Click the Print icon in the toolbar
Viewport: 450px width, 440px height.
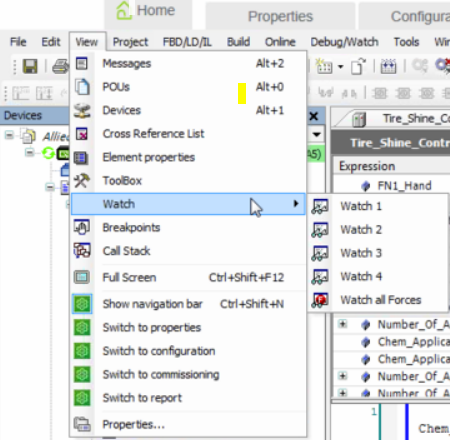pos(61,66)
